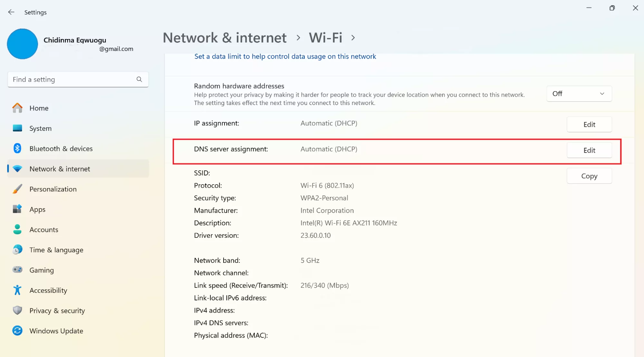This screenshot has height=357, width=644.
Task: Open System via monitor icon
Action: [17, 128]
